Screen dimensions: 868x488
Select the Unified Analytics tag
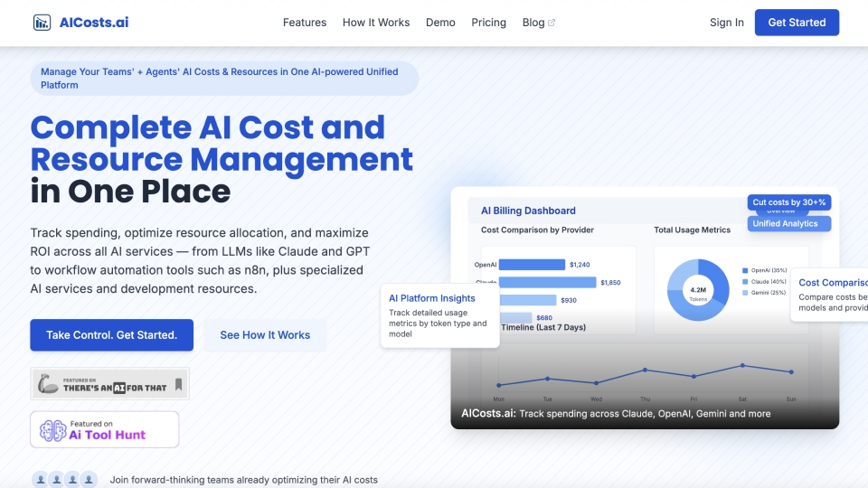(x=788, y=223)
